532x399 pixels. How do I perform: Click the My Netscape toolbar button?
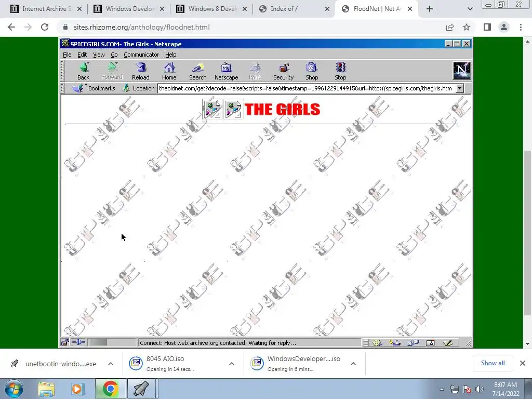227,71
